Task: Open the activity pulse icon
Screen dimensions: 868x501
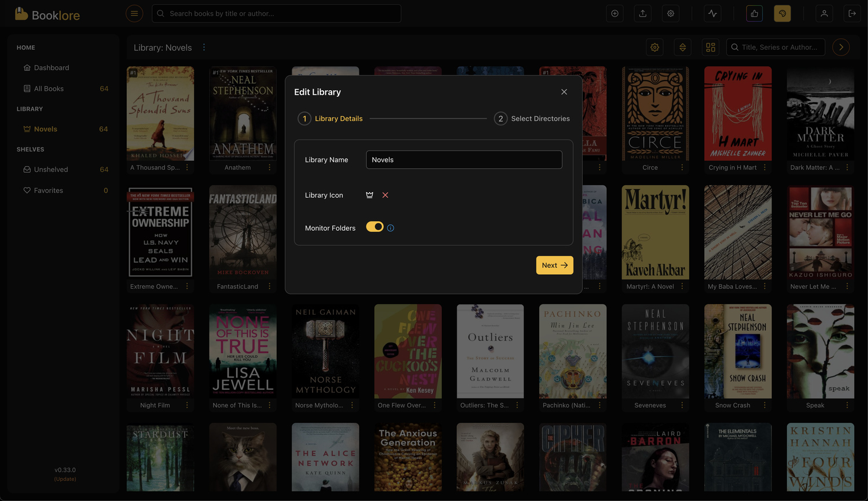Action: coord(712,13)
